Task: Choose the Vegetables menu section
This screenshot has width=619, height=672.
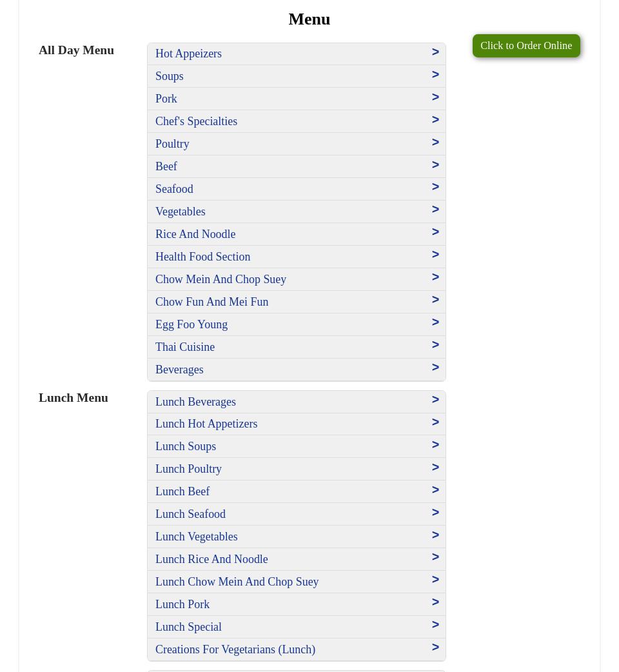Action: 181,212
